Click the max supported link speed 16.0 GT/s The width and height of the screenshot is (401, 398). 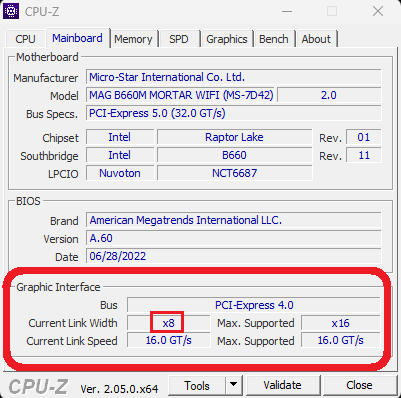click(340, 341)
